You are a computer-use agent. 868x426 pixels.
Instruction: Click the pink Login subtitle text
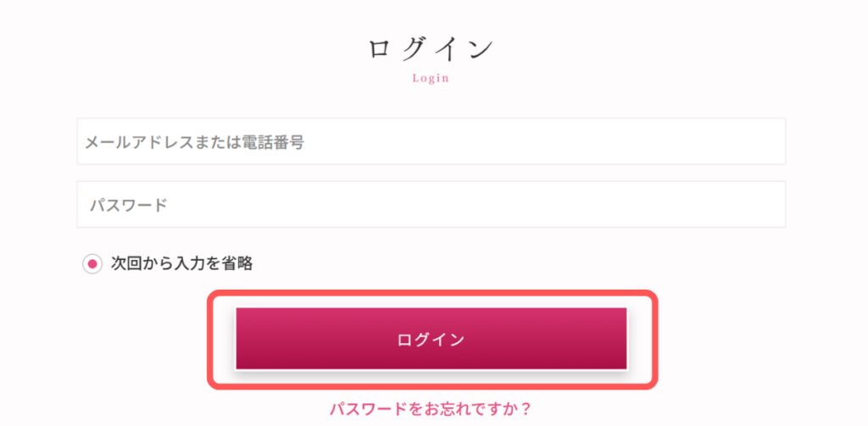pyautogui.click(x=431, y=79)
